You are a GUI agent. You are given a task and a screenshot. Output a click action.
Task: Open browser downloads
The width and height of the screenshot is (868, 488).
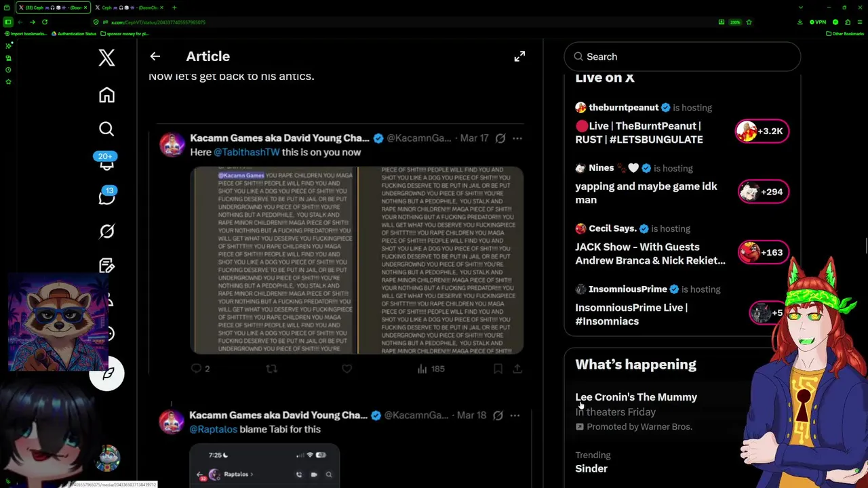coord(800,22)
